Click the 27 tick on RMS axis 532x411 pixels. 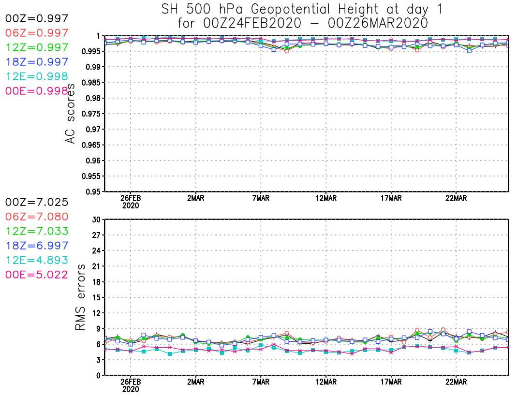coord(96,235)
